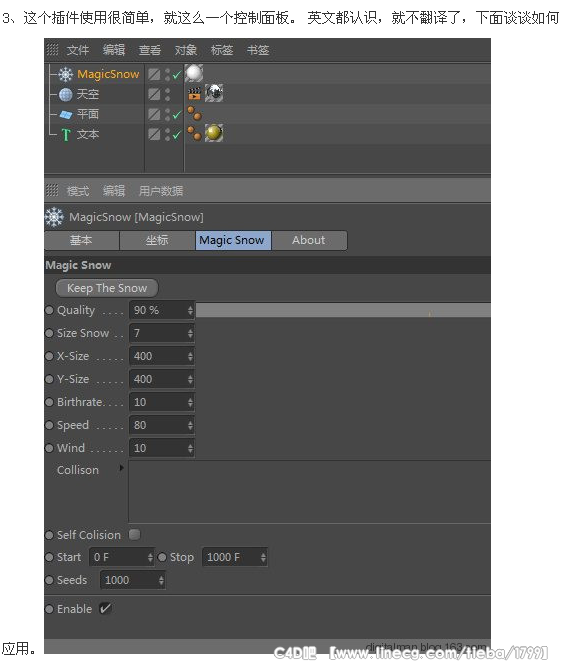This screenshot has height=670, width=574.
Task: Toggle visibility dots for 平面 object
Action: pyautogui.click(x=167, y=115)
